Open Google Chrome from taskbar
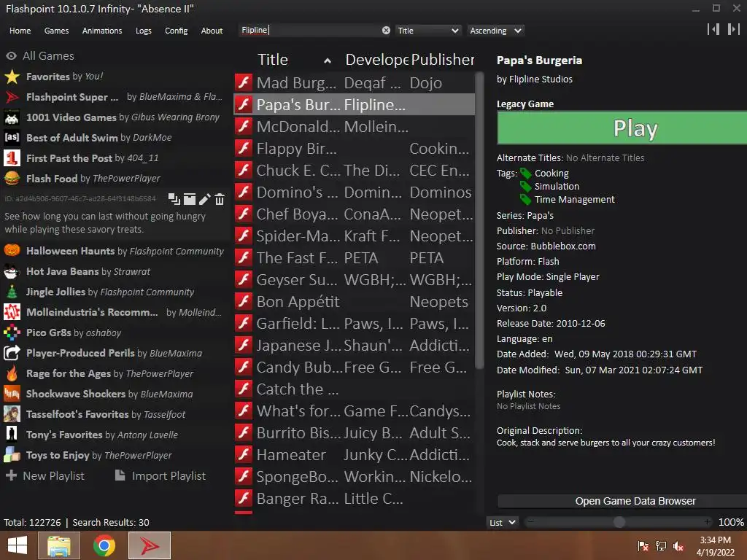 104,545
